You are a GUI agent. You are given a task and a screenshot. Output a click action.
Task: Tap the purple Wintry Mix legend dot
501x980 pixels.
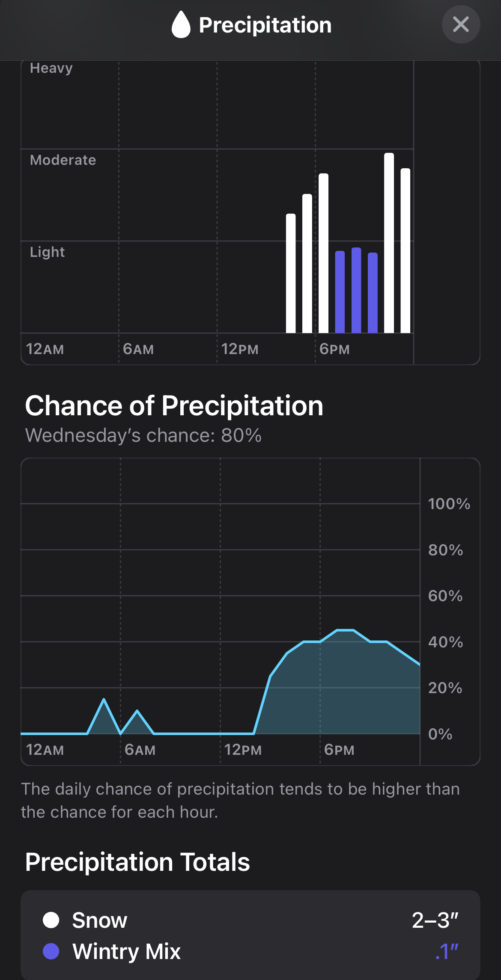[x=51, y=951]
